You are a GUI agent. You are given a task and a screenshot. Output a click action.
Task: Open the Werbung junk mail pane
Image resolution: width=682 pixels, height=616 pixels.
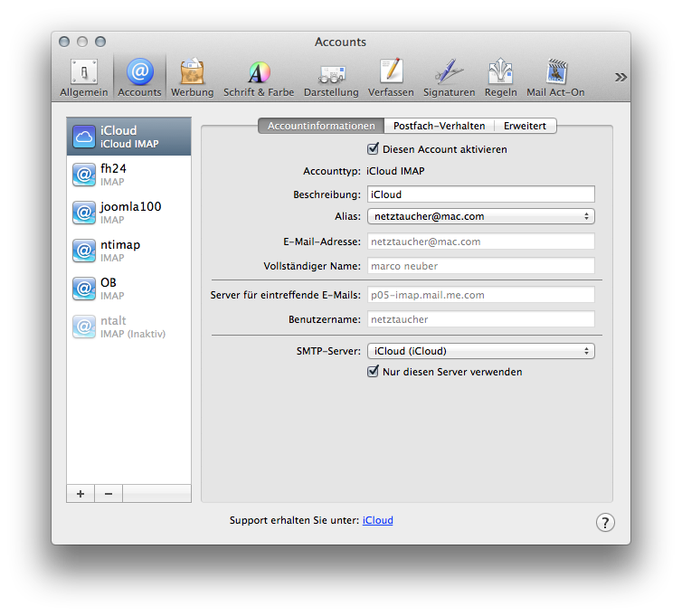coord(192,78)
